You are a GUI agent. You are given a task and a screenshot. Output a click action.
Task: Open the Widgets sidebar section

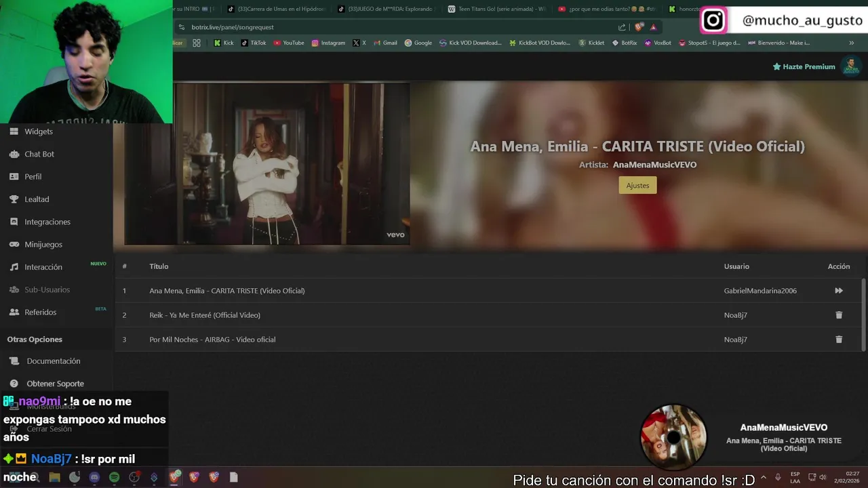39,131
